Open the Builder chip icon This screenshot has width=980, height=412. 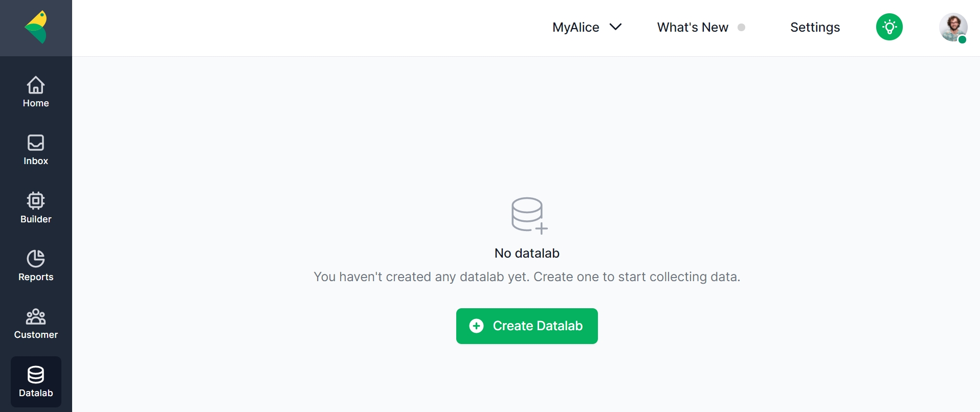[36, 201]
